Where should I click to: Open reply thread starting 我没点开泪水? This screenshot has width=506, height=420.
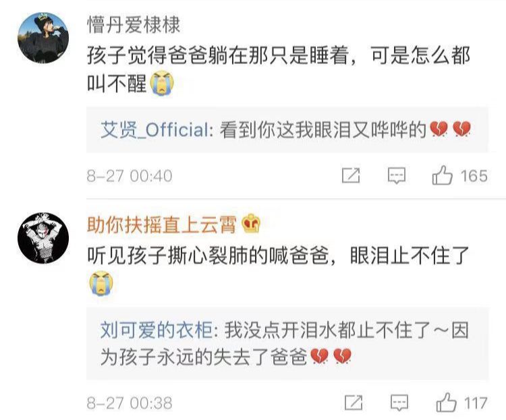click(287, 344)
